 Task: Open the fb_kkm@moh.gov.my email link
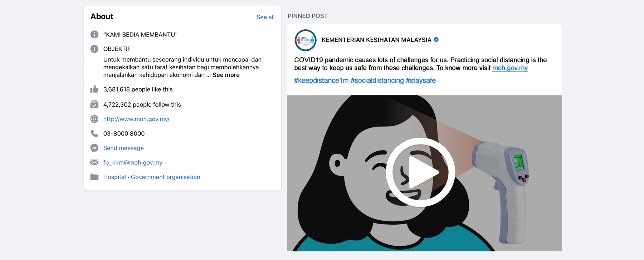(133, 162)
